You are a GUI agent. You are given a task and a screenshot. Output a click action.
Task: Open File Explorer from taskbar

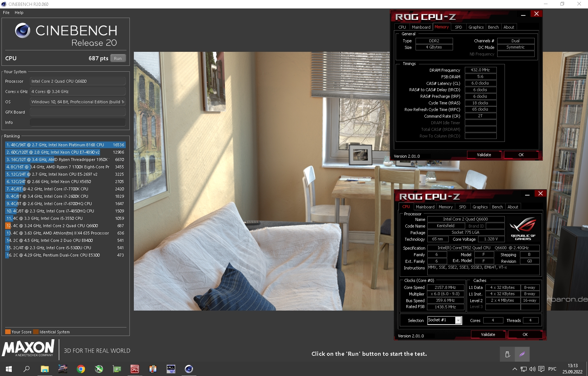[44, 369]
